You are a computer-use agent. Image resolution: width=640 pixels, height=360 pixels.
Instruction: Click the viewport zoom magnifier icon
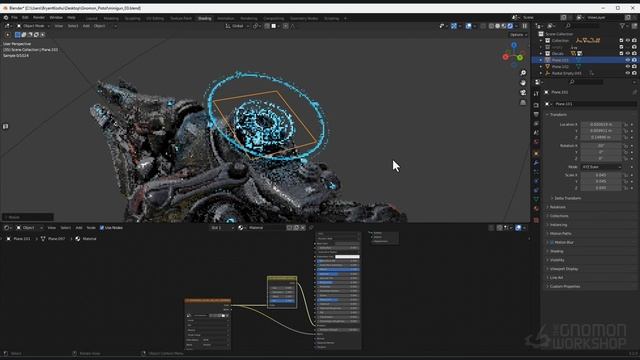523,73
